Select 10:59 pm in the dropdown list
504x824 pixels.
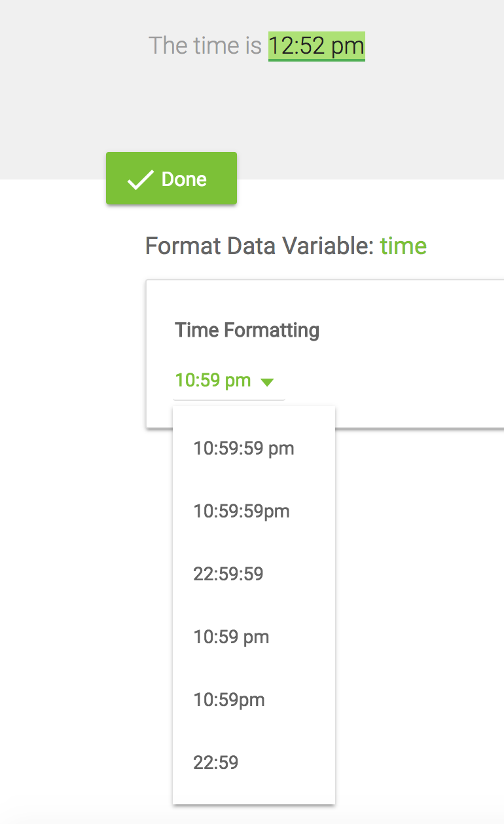[x=231, y=637]
